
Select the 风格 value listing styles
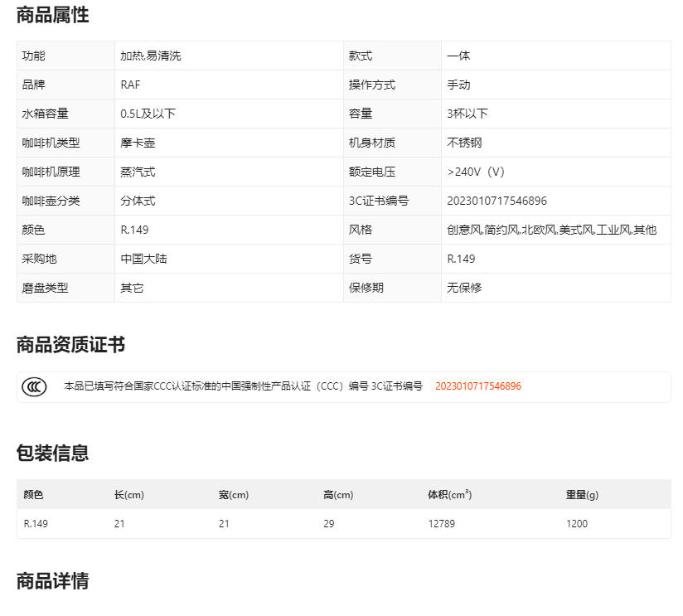[x=551, y=230]
